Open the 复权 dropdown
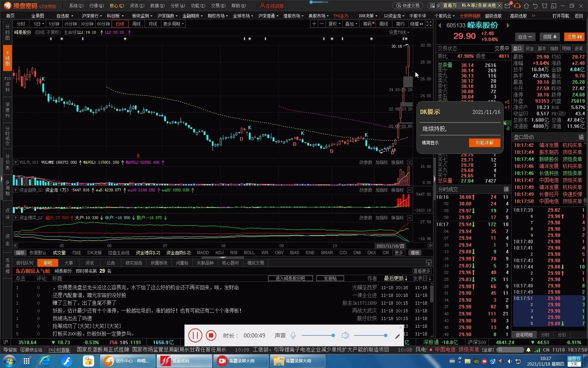 coord(335,24)
